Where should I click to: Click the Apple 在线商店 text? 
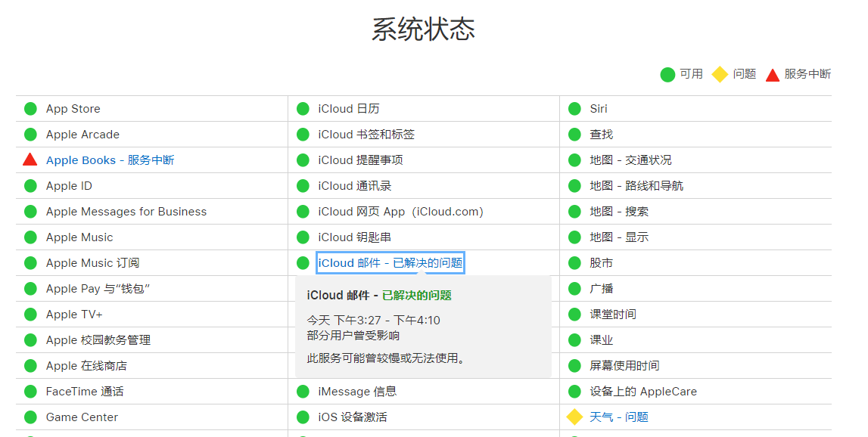[86, 366]
